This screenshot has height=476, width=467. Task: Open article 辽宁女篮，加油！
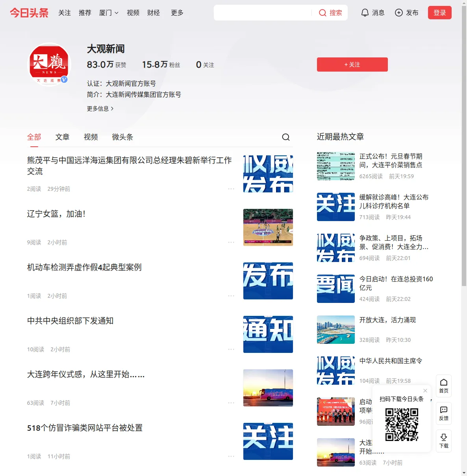point(56,214)
